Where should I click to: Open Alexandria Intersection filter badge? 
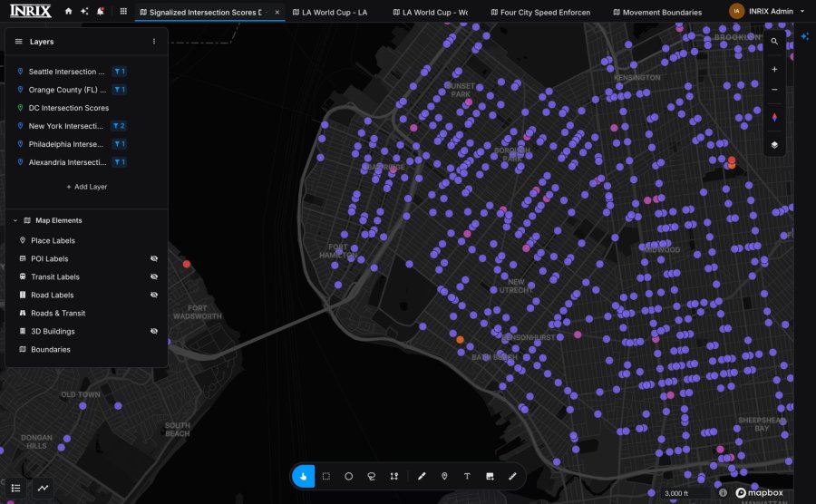119,162
